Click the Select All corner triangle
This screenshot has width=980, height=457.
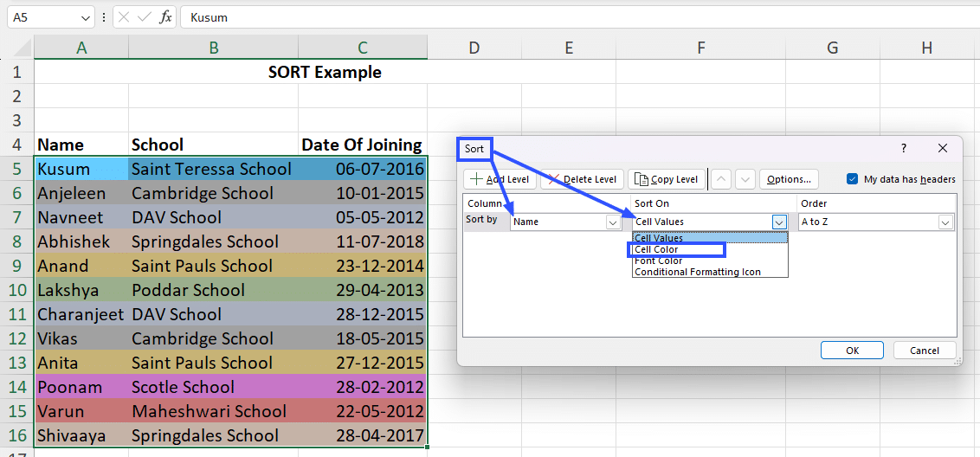click(x=23, y=48)
